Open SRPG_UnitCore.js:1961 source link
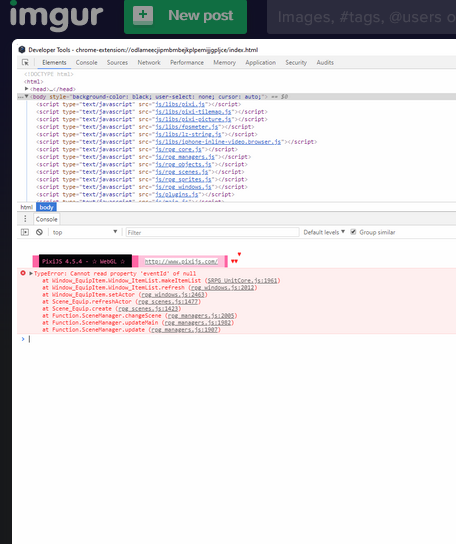Viewport: 456px width, 544px height. coord(242,280)
